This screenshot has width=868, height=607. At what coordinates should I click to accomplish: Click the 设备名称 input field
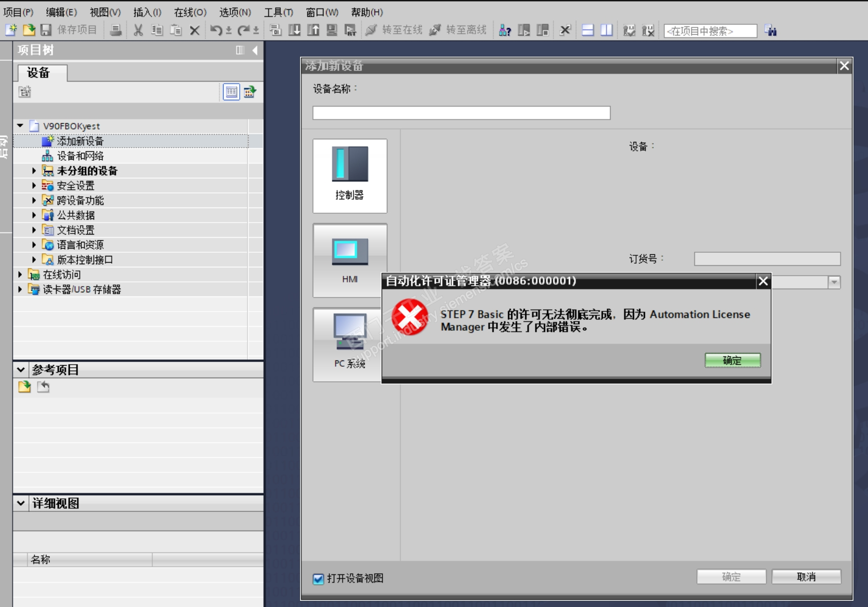pos(461,113)
